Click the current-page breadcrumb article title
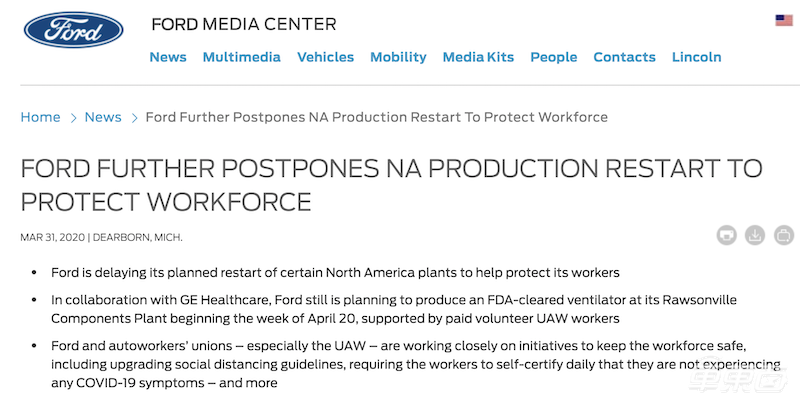 coord(376,117)
